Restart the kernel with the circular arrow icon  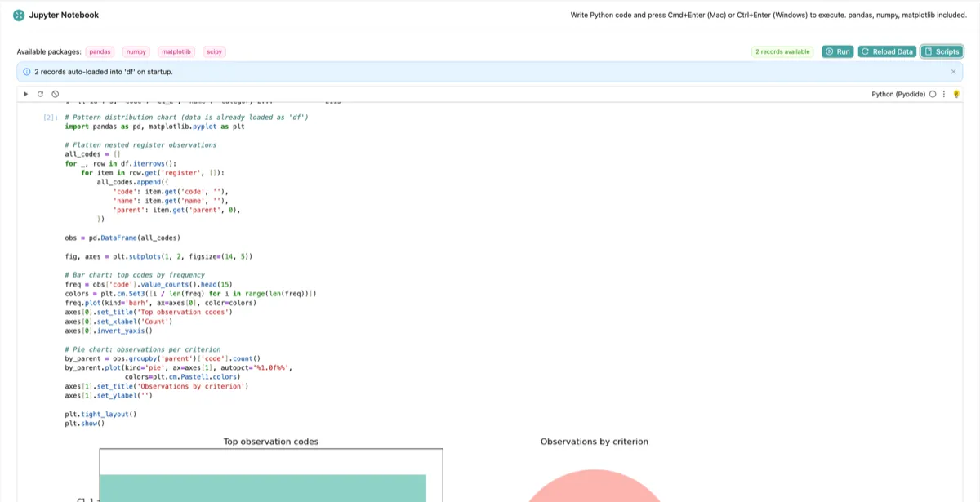[40, 94]
